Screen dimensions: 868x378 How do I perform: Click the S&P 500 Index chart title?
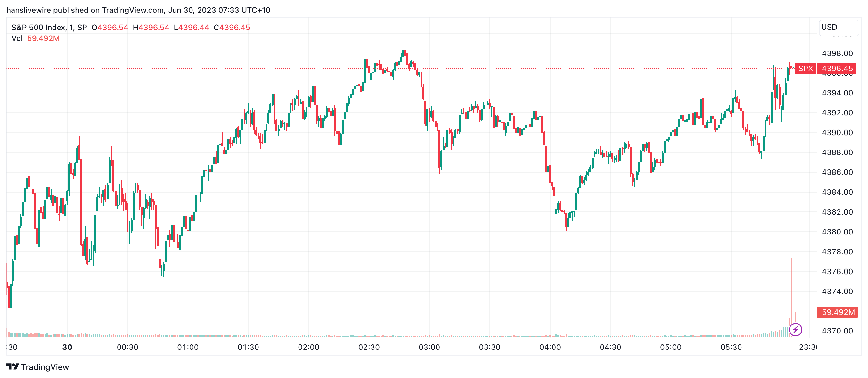point(49,28)
